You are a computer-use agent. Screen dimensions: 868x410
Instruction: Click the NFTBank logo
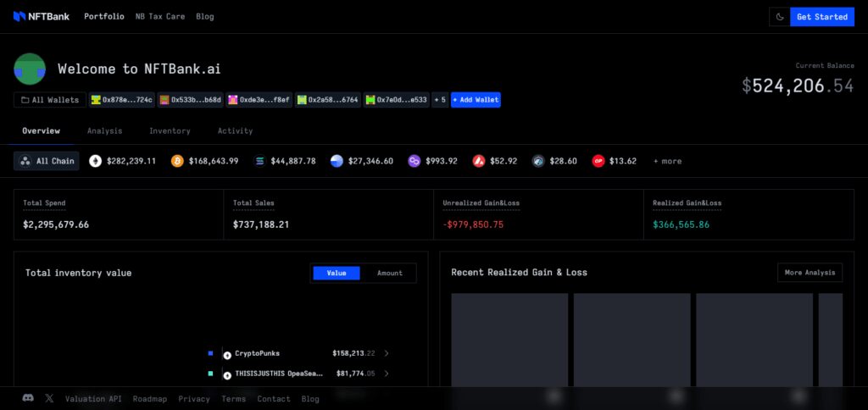tap(42, 17)
